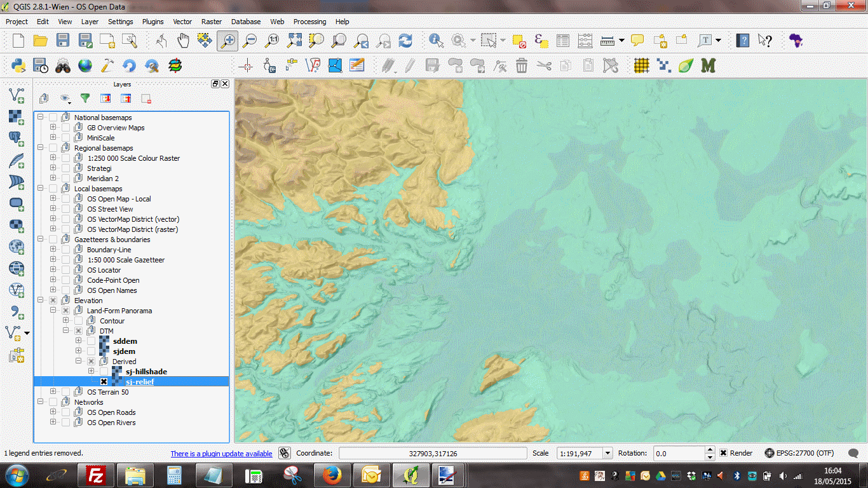Image resolution: width=868 pixels, height=488 pixels.
Task: Click the Rotation value field
Action: click(679, 453)
